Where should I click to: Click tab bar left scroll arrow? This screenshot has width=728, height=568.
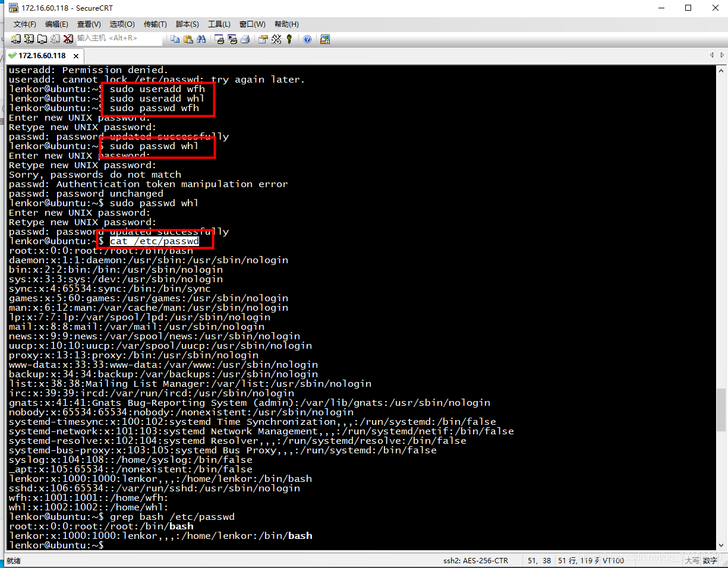click(x=713, y=55)
